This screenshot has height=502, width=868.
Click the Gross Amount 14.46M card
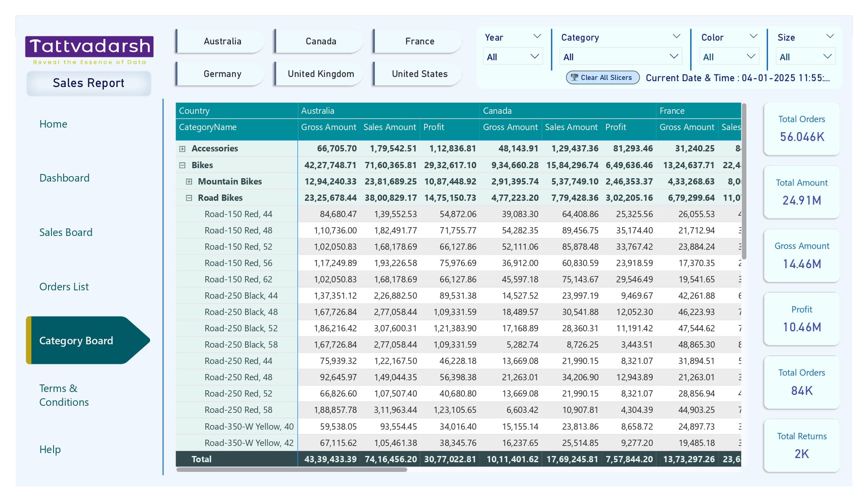tap(801, 255)
